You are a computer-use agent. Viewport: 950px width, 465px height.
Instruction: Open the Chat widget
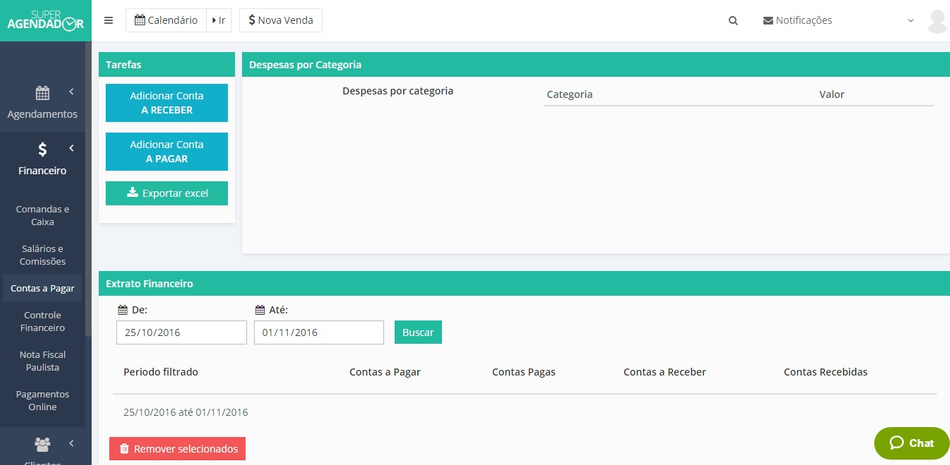(x=911, y=443)
